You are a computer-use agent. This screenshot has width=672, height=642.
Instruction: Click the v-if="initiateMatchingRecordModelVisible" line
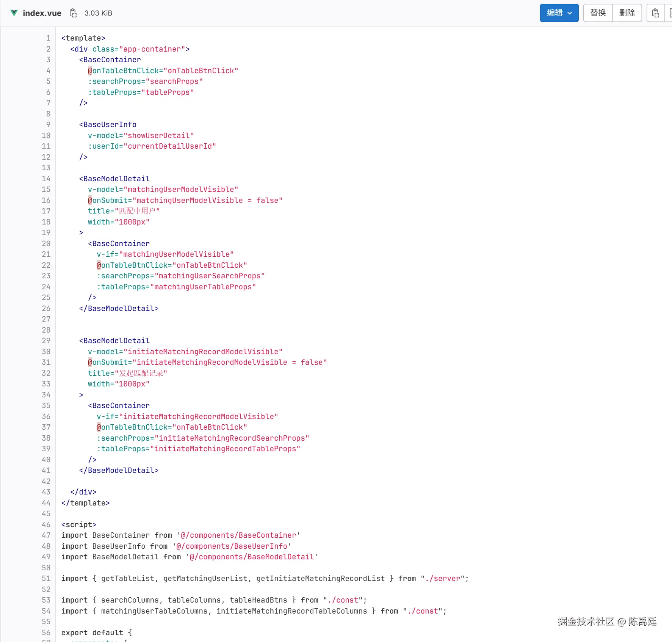[187, 416]
